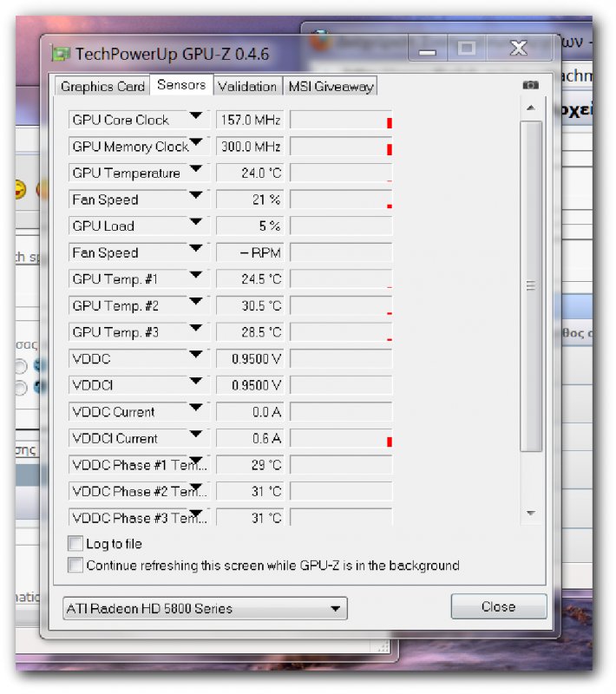Click the yellow smiley emoticon in the background window
This screenshot has height=694, width=616.
click(x=20, y=189)
